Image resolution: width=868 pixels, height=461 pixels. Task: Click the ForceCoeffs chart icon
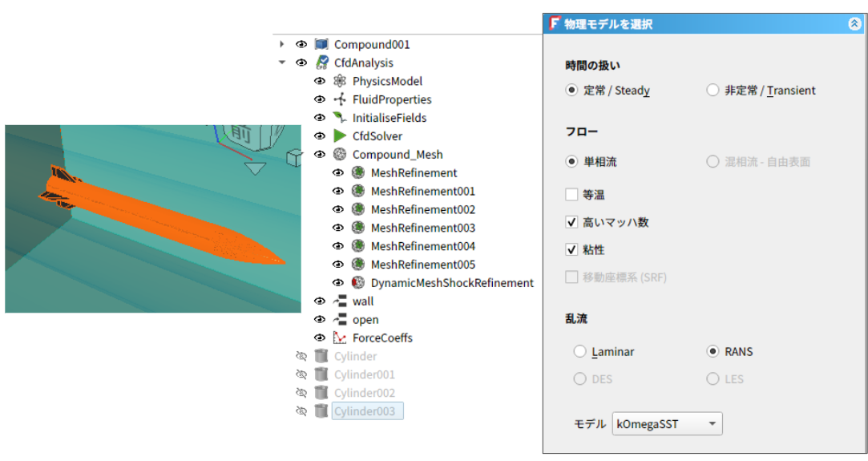click(x=339, y=338)
